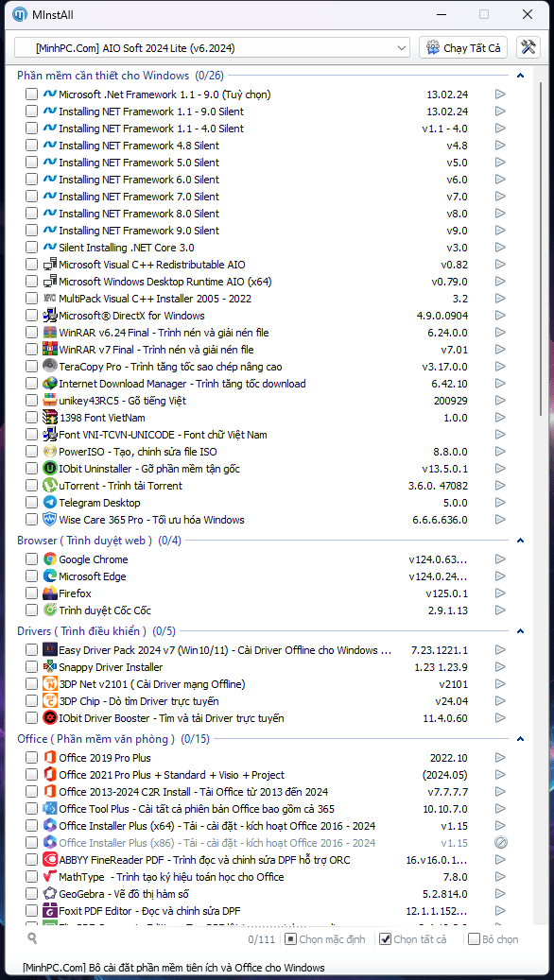
Task: Click the Telegram Desktop icon
Action: tap(50, 503)
